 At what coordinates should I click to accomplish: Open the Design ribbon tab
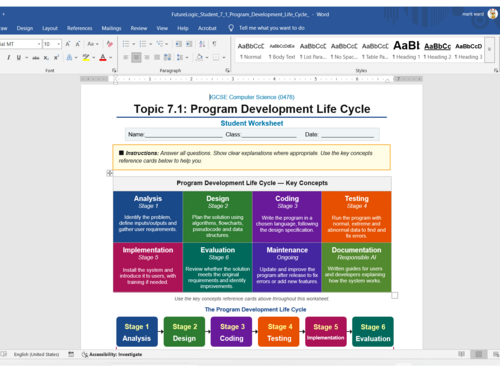pos(25,28)
